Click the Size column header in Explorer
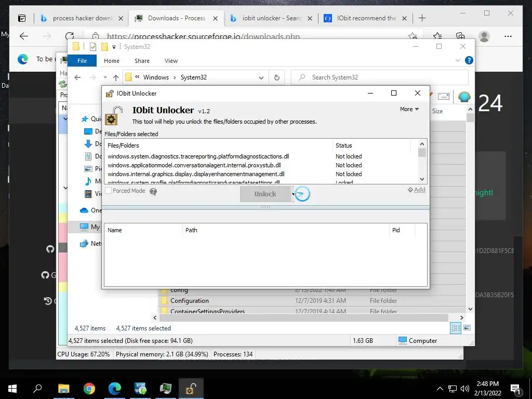This screenshot has height=399, width=532. click(437, 111)
